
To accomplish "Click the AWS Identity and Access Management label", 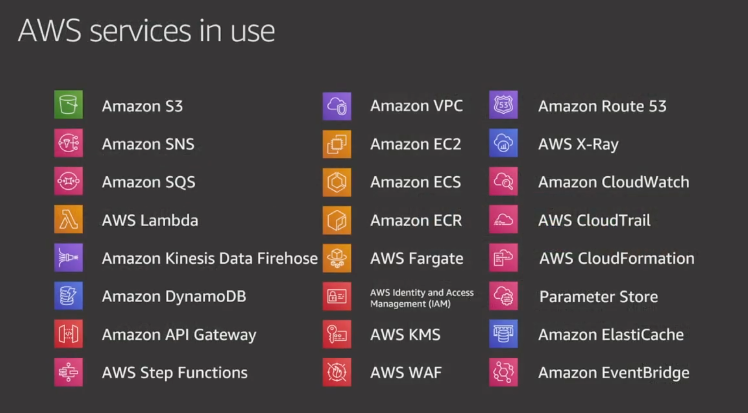I will coord(422,298).
